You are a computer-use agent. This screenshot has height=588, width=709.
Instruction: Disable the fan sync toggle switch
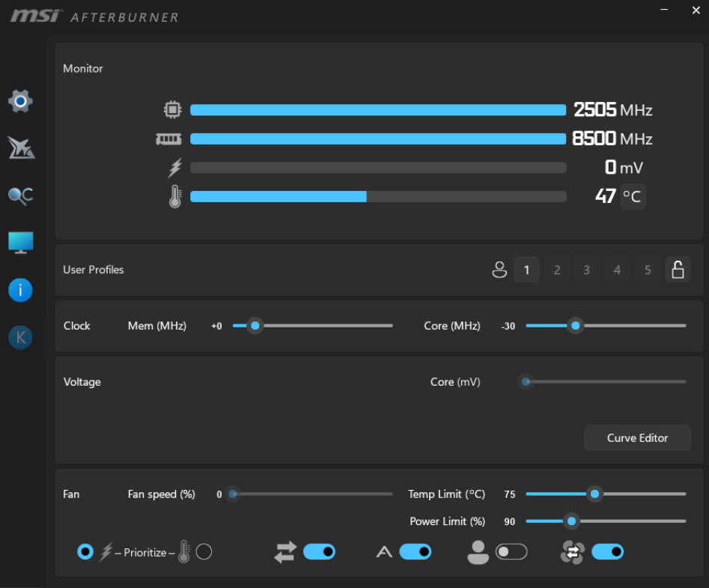point(608,552)
